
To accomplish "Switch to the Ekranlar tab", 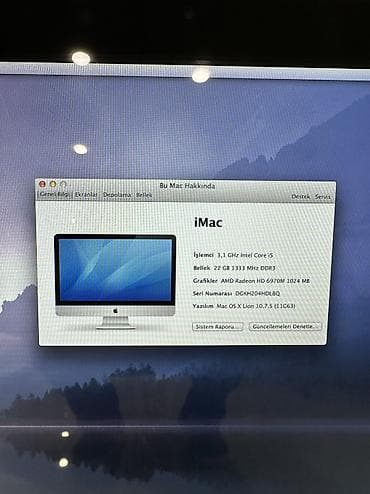I will [86, 195].
